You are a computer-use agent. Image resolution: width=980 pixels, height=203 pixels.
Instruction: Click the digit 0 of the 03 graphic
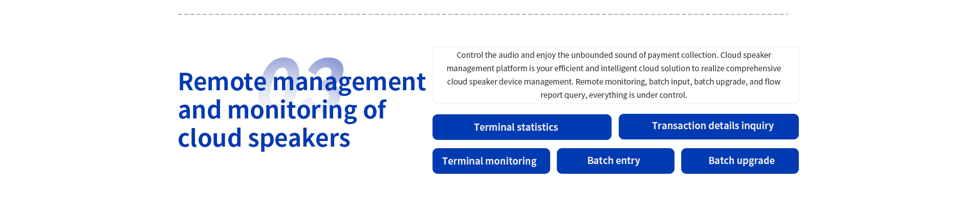[279, 83]
